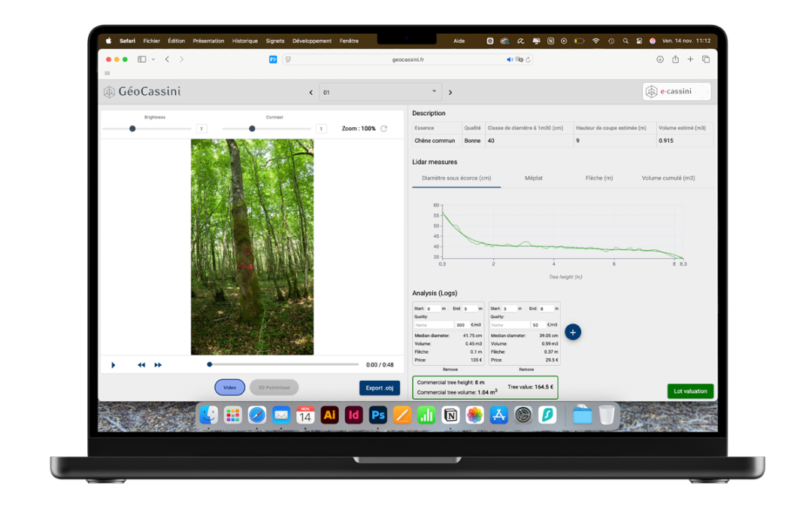
Task: Click the Safari address bar geocassini.fr
Action: (x=408, y=59)
